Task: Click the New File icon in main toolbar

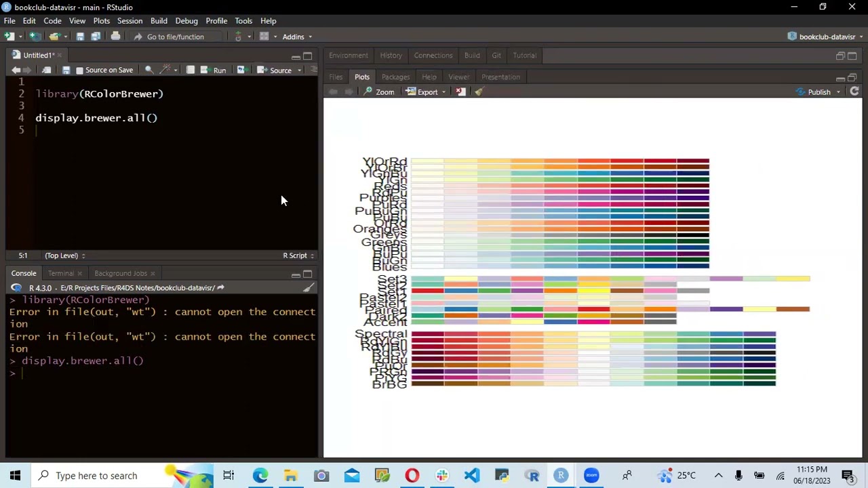Action: (9, 37)
